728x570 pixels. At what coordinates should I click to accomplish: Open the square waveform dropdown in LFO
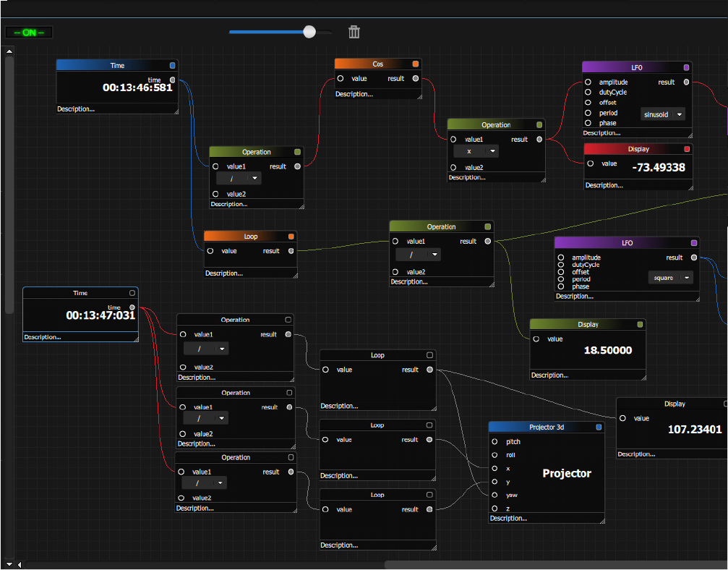pyautogui.click(x=670, y=278)
